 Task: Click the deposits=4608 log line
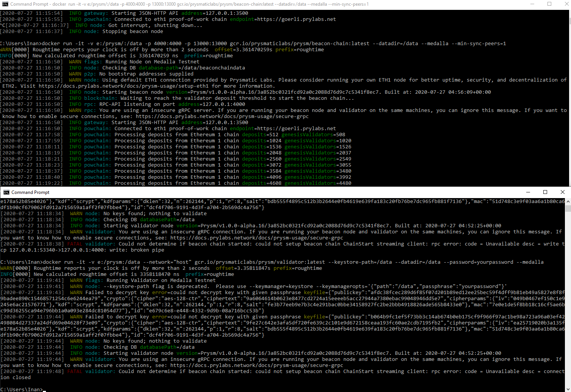pyautogui.click(x=176, y=183)
